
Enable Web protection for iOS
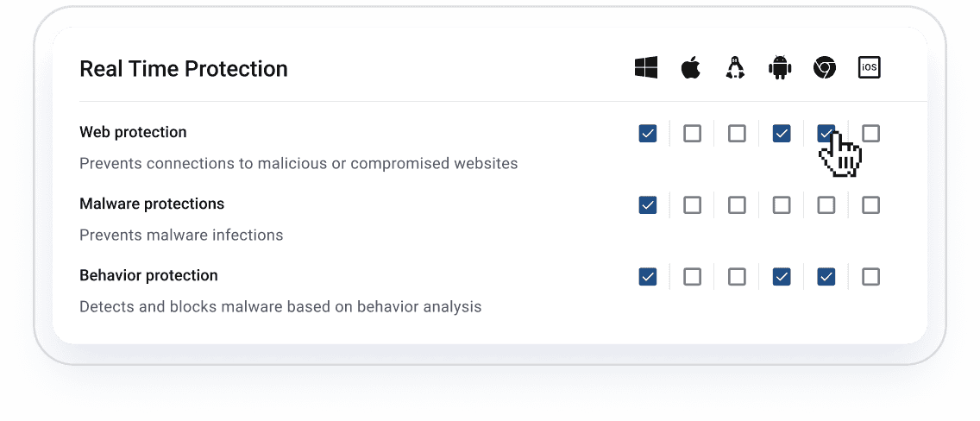pyautogui.click(x=871, y=133)
